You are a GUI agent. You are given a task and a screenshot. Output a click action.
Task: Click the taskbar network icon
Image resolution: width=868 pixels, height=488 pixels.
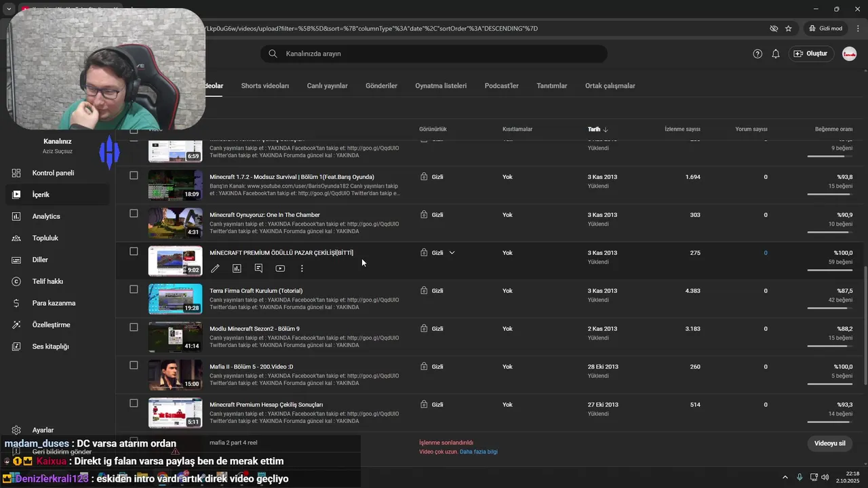[812, 477]
